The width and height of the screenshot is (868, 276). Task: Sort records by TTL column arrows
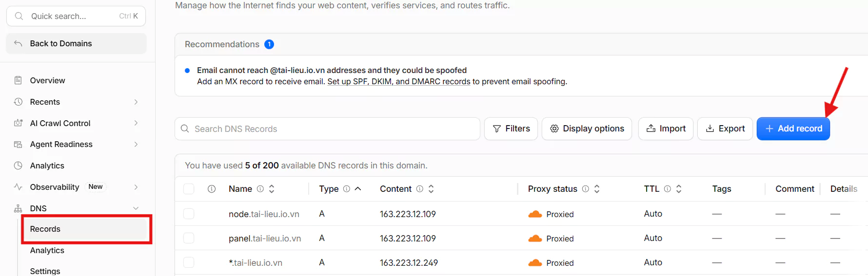click(x=679, y=189)
